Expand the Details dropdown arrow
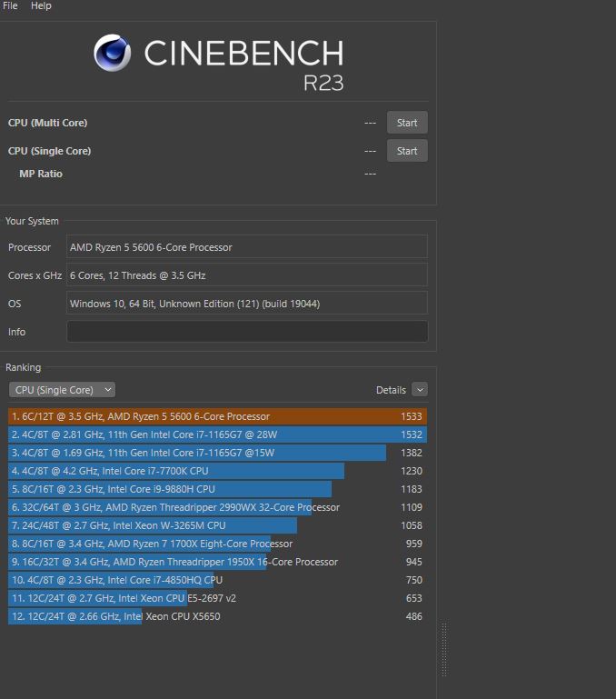Screen dimensions: 616x699 click(420, 390)
